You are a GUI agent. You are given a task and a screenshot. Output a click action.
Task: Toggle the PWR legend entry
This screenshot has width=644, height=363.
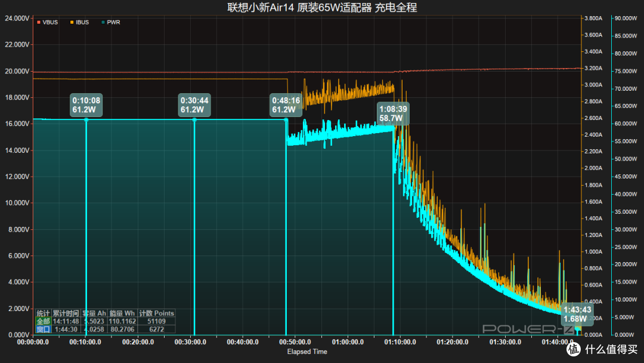pos(110,22)
